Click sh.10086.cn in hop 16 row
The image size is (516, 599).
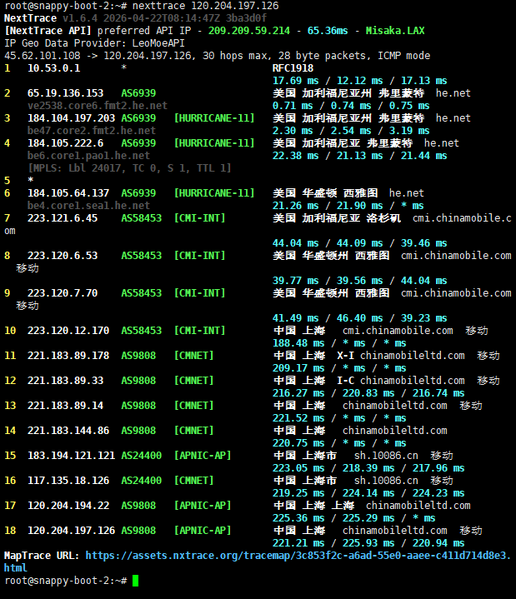(386, 481)
